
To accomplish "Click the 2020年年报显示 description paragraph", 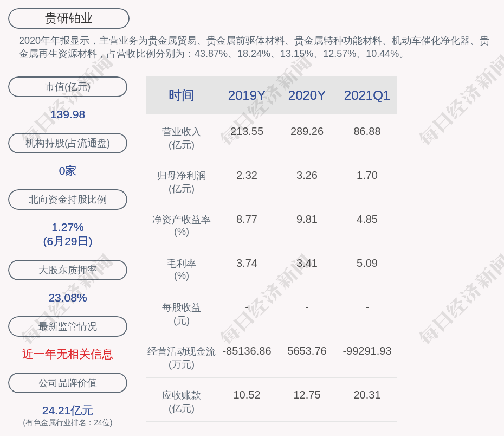I will point(254,47).
